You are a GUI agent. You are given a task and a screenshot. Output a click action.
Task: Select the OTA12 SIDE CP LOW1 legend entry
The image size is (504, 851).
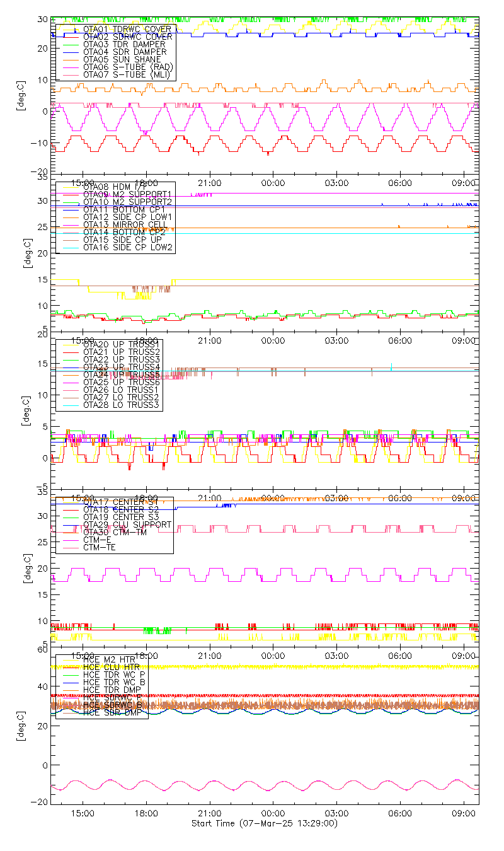[128, 217]
